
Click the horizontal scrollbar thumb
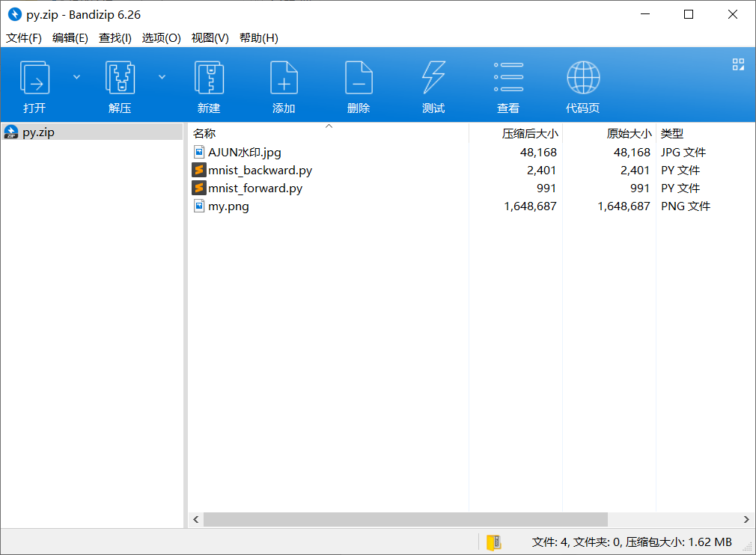point(406,519)
